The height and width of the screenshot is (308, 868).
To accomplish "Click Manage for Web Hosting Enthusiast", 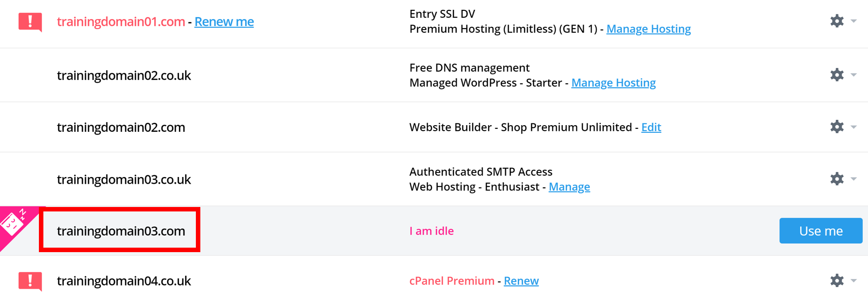I will point(569,186).
